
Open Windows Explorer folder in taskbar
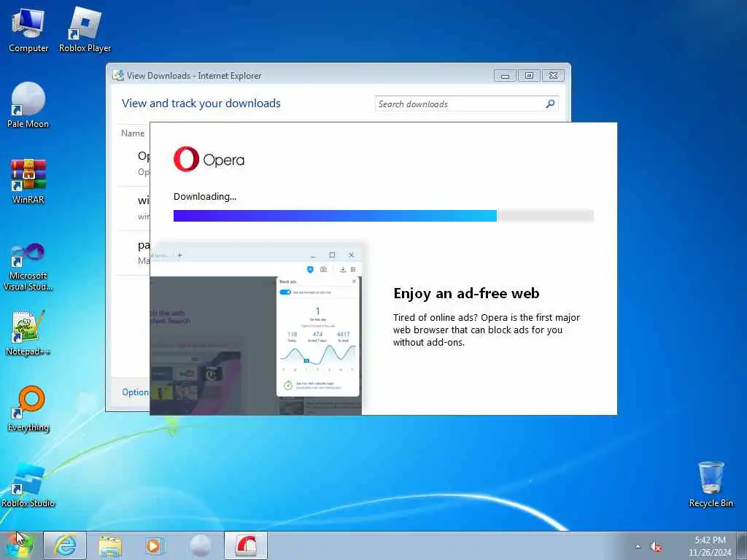pos(110,545)
